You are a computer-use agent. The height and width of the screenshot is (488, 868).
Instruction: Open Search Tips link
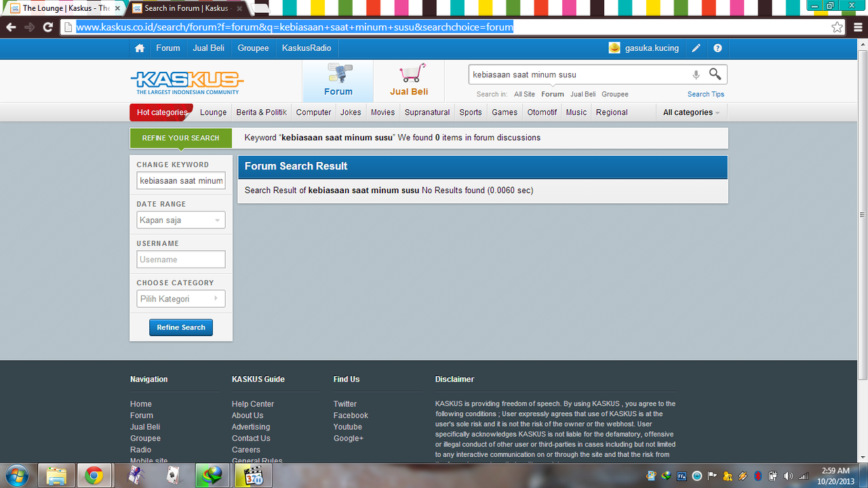(x=706, y=94)
